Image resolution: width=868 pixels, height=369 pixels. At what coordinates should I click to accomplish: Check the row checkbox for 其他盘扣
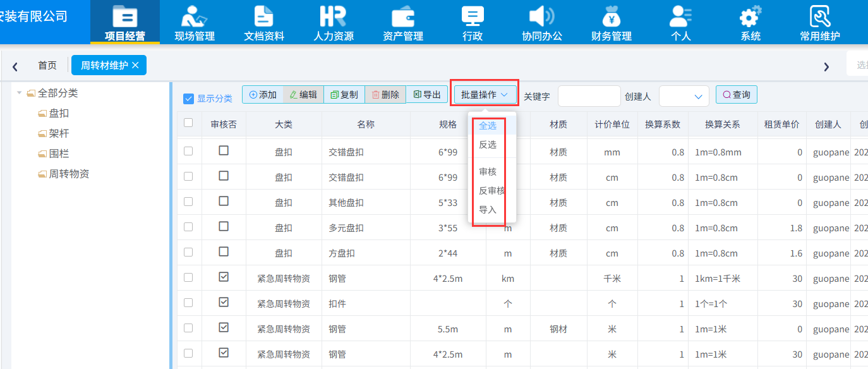pos(188,202)
